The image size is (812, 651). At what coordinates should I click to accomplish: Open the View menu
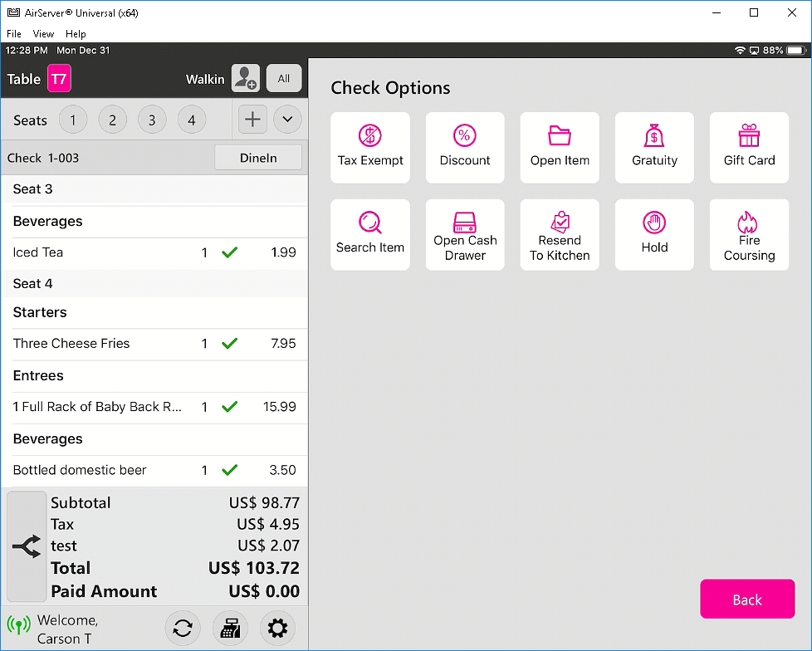[x=43, y=34]
